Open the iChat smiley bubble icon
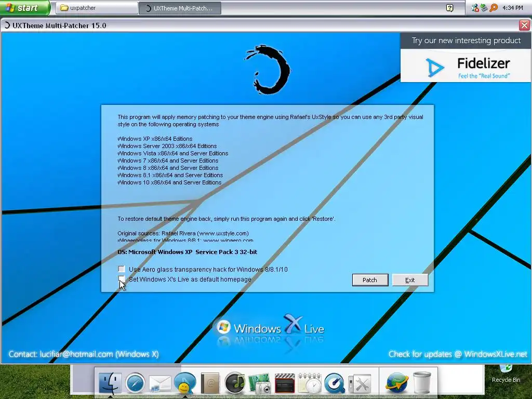 185,383
